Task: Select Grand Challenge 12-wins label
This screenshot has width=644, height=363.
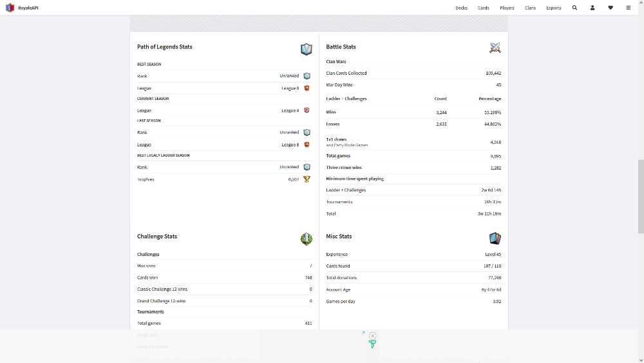Action: [162, 301]
